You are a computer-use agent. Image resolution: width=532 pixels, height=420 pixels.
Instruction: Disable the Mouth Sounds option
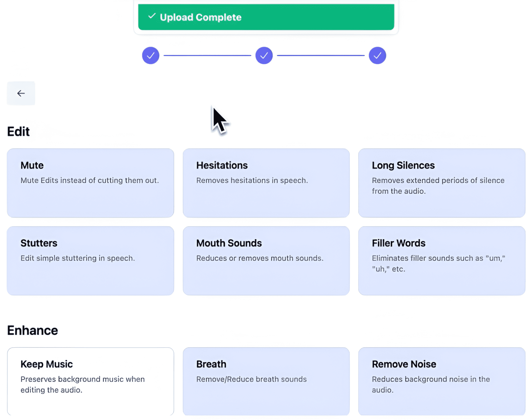click(x=266, y=261)
